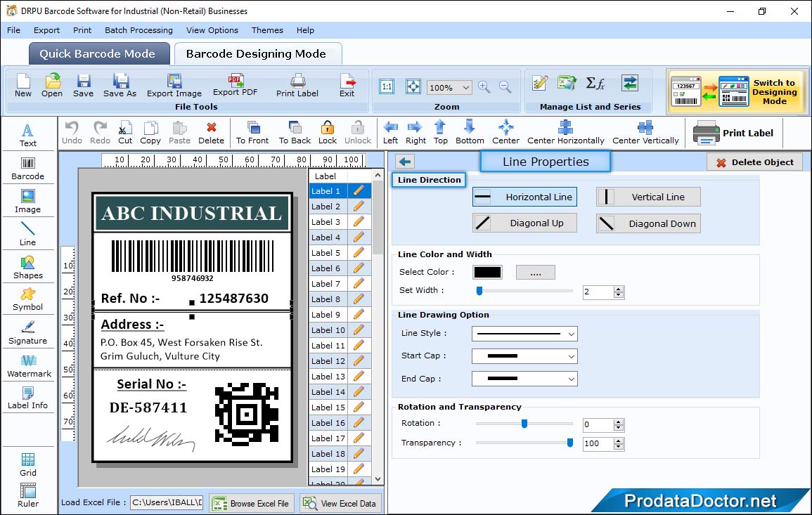Screen dimensions: 812x515
Task: Select the Barcode tool
Action: click(28, 169)
